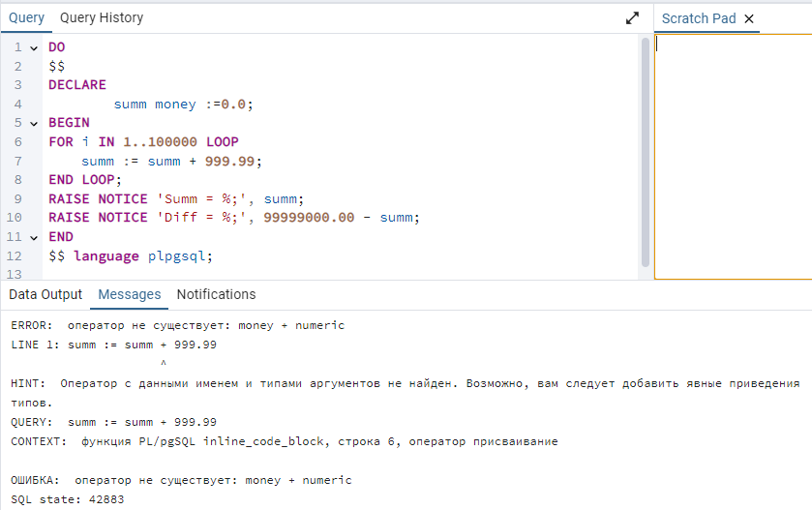Collapse the END fold arrow on line 11
Screen dimensions: 812x510
[34, 238]
